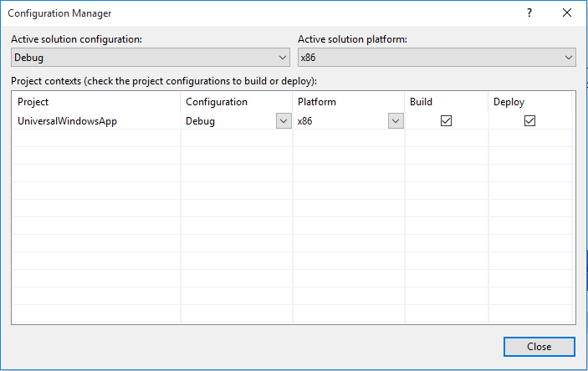Click the Configuration column header

(x=217, y=102)
